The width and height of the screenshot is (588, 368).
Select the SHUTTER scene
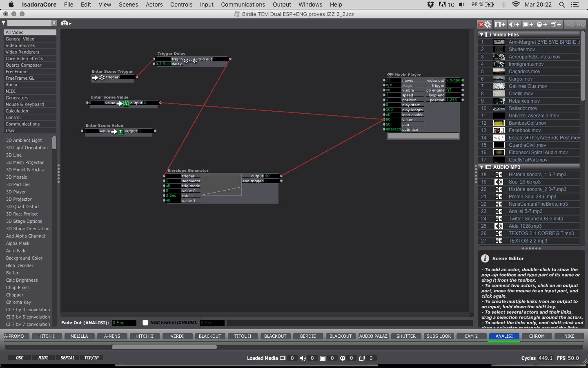click(x=406, y=336)
